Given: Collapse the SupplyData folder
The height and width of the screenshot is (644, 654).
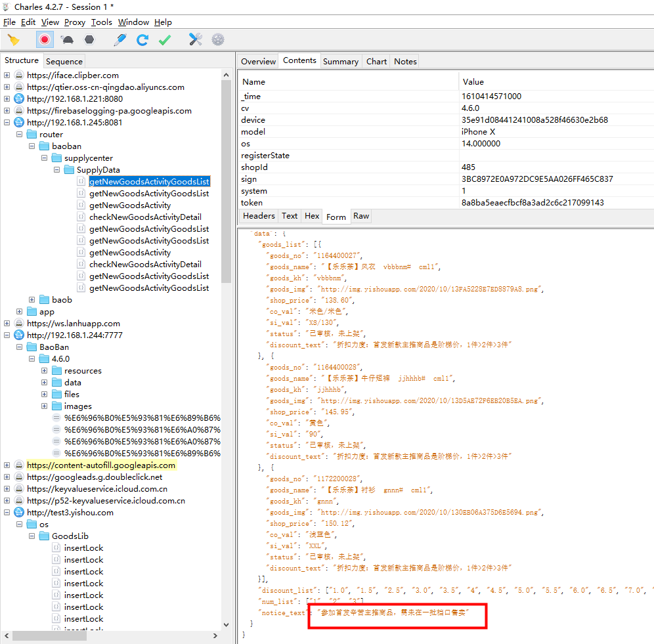Looking at the screenshot, I should 56,170.
